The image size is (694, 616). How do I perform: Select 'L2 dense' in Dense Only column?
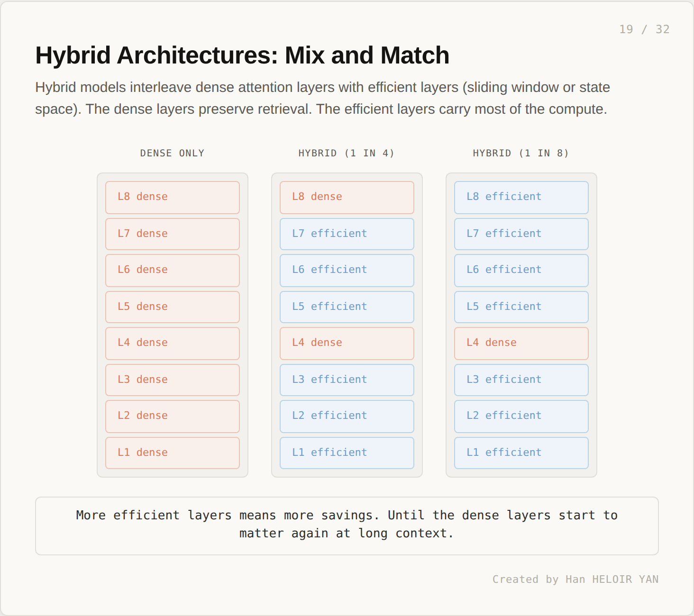pos(173,417)
